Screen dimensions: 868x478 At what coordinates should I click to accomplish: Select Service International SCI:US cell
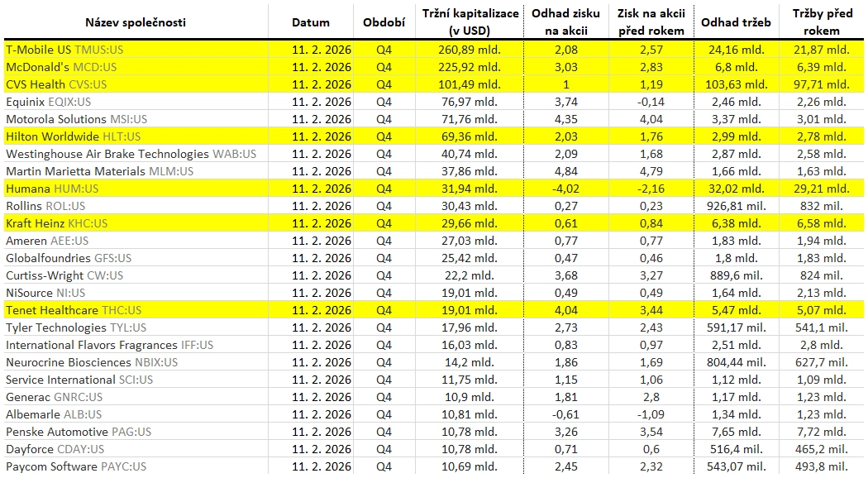79,380
